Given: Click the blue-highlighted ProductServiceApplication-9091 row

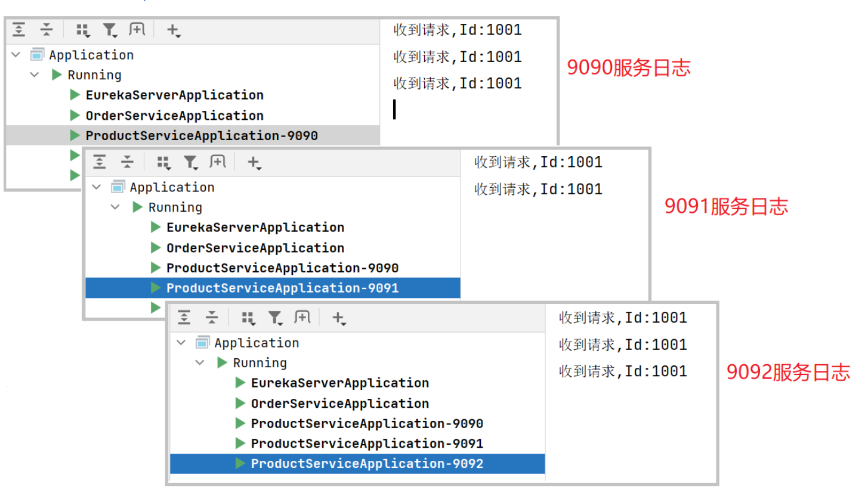Looking at the screenshot, I should (273, 288).
